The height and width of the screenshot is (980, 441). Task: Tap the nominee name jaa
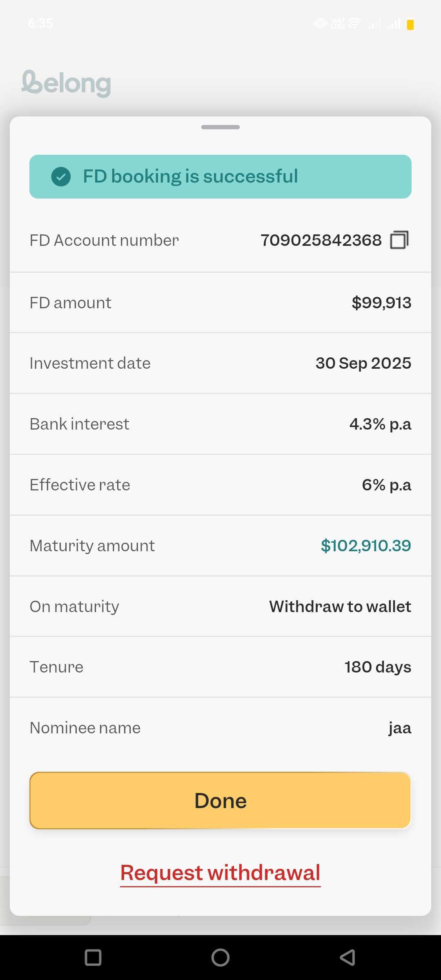399,728
